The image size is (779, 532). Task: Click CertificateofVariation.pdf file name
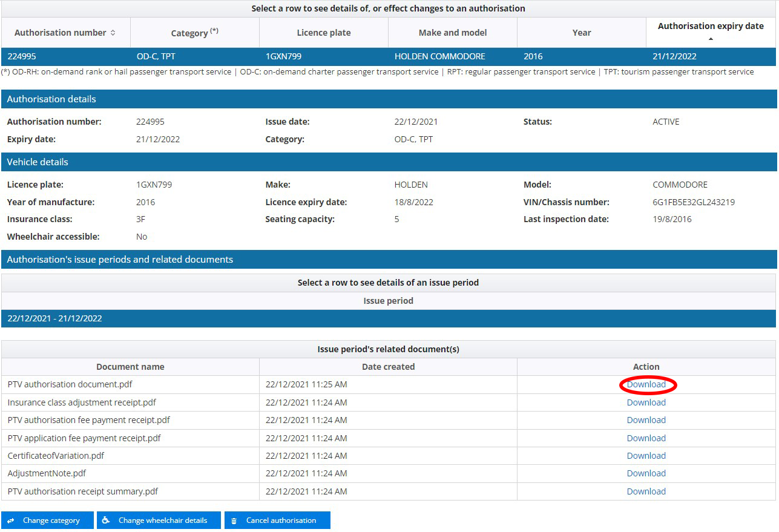coord(56,456)
